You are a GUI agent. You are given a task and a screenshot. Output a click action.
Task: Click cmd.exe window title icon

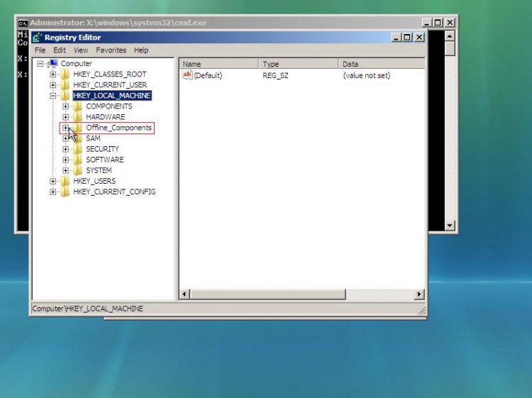[23, 23]
